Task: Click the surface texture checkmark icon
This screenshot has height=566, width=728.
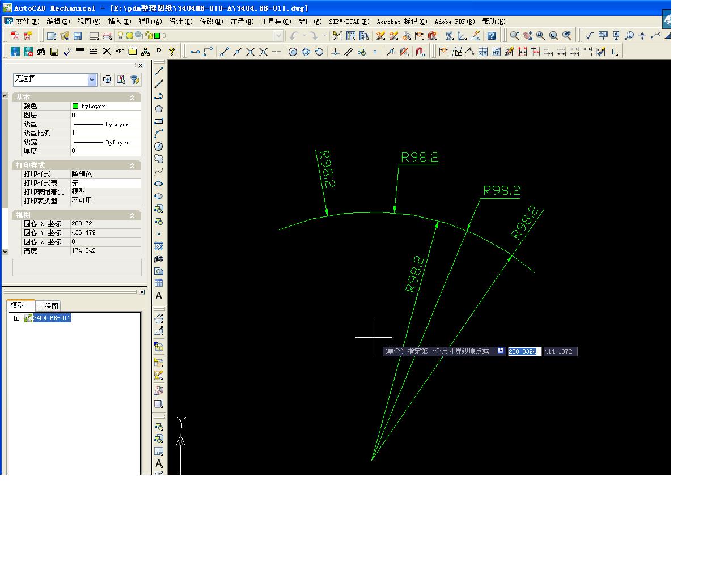Action: click(x=590, y=36)
